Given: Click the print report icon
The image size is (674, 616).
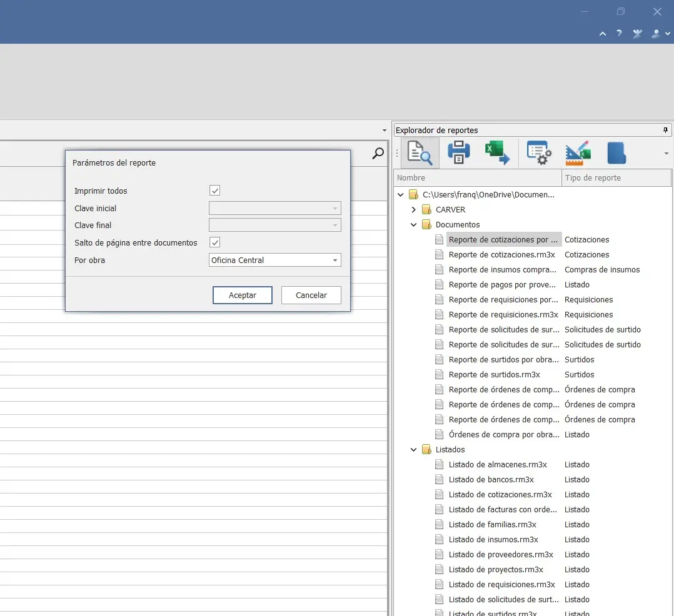Looking at the screenshot, I should coord(458,153).
